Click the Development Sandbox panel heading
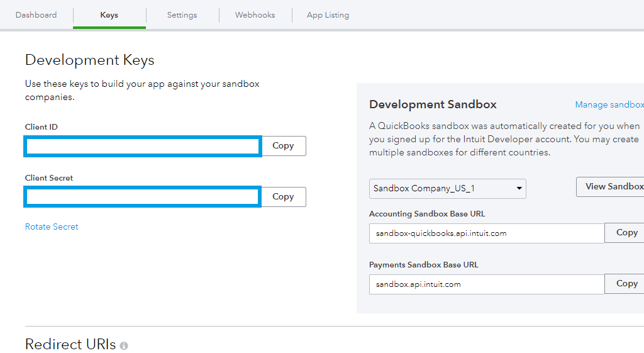The image size is (644, 353). click(433, 104)
